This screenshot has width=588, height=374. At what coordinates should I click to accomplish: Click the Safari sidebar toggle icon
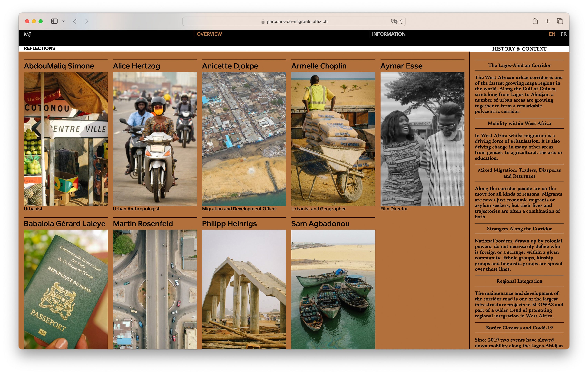pos(54,21)
